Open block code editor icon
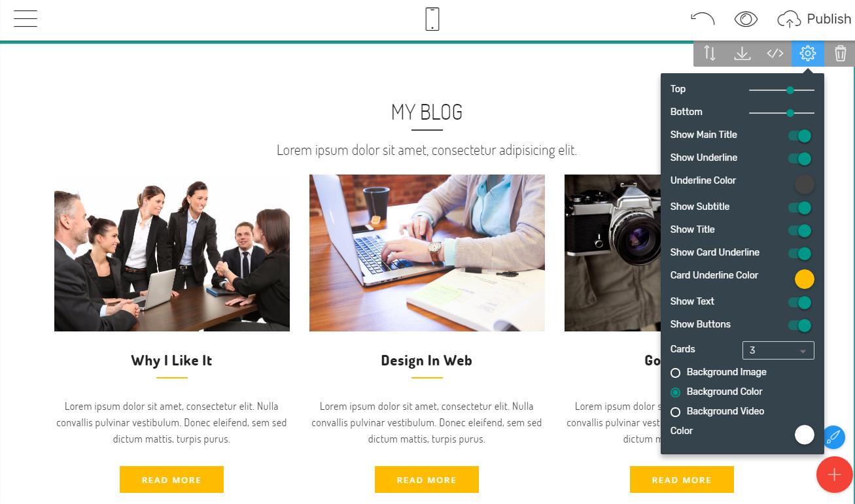This screenshot has height=504, width=855. (775, 54)
